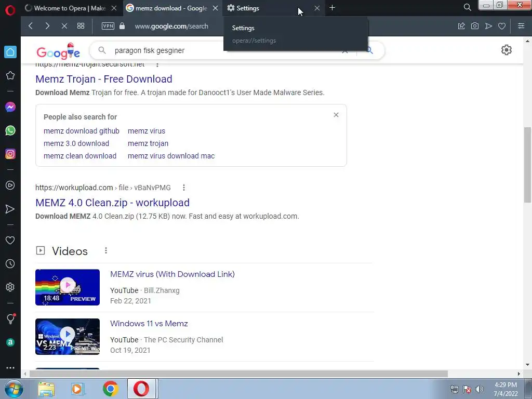The image size is (532, 399).
Task: Open History clock in the sidebar
Action: click(10, 263)
